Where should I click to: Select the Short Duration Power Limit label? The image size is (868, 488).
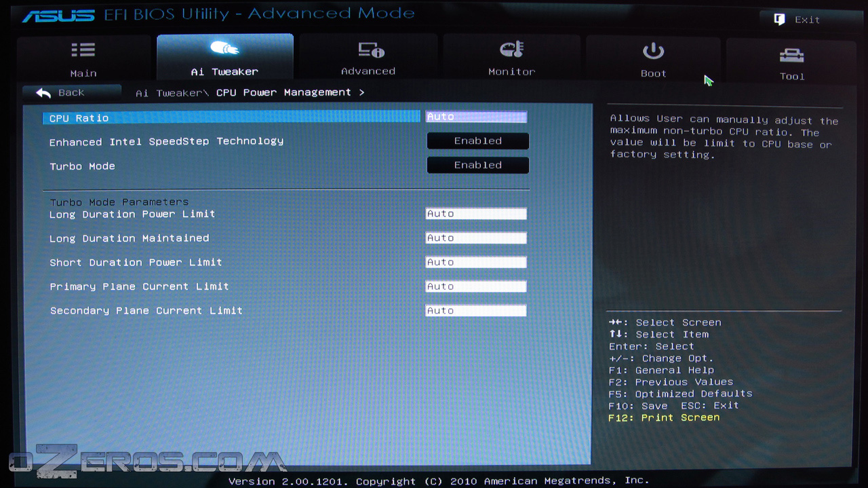coord(136,263)
